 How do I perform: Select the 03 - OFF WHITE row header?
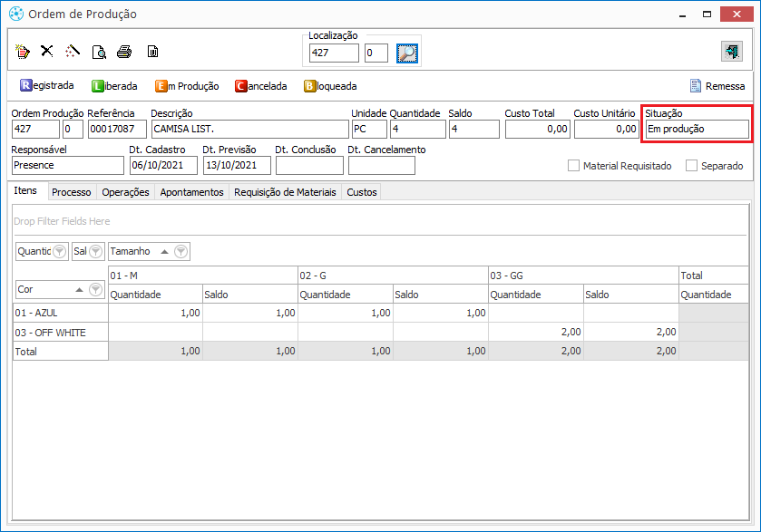click(61, 333)
